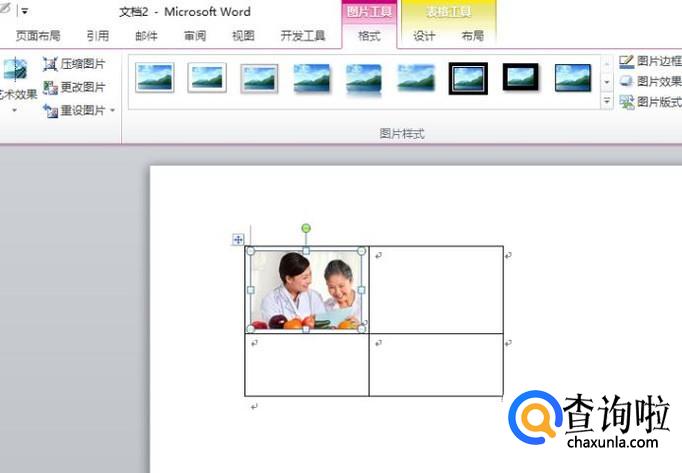682x473 pixels.
Task: Apply the thick black double frame picture style
Action: 468,77
